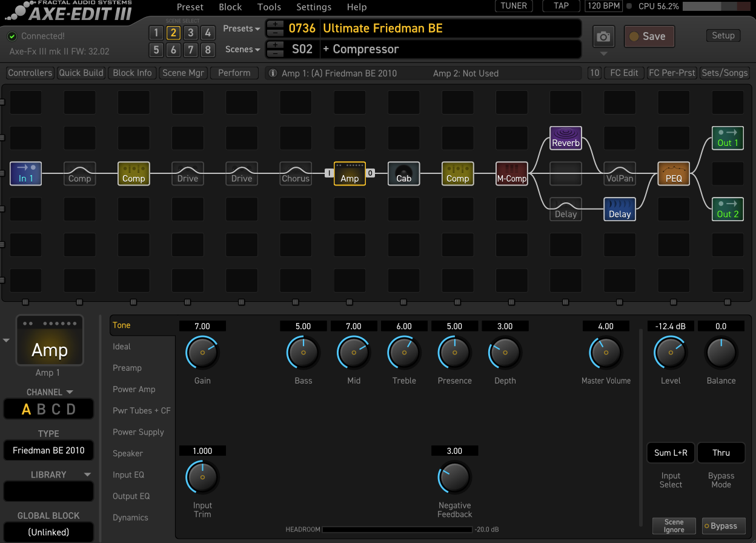Click the TAP tempo button
Image resolution: width=756 pixels, height=543 pixels.
(562, 6)
